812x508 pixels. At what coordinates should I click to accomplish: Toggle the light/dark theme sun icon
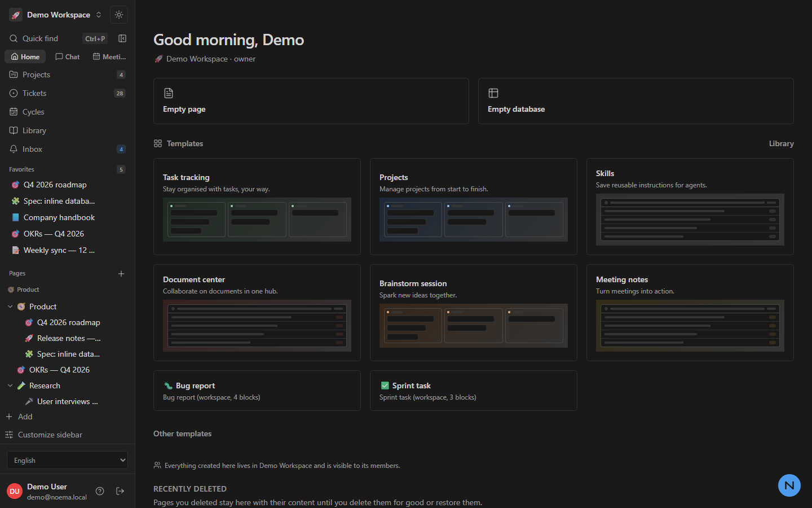point(119,15)
